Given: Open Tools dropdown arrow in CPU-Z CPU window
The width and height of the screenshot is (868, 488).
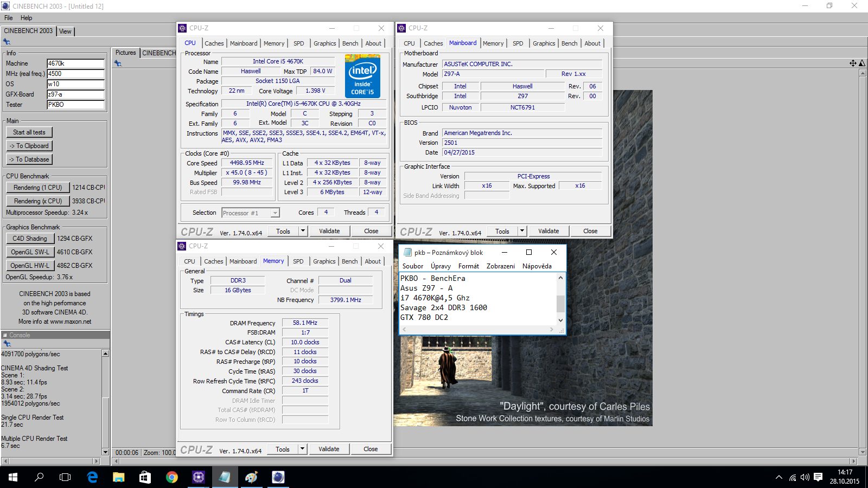Looking at the screenshot, I should click(x=303, y=231).
